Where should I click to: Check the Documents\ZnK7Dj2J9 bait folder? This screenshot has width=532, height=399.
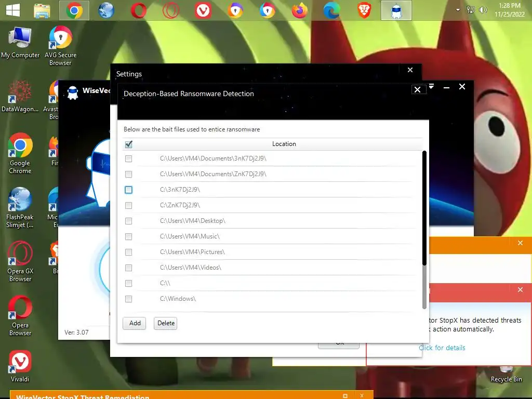click(x=129, y=174)
